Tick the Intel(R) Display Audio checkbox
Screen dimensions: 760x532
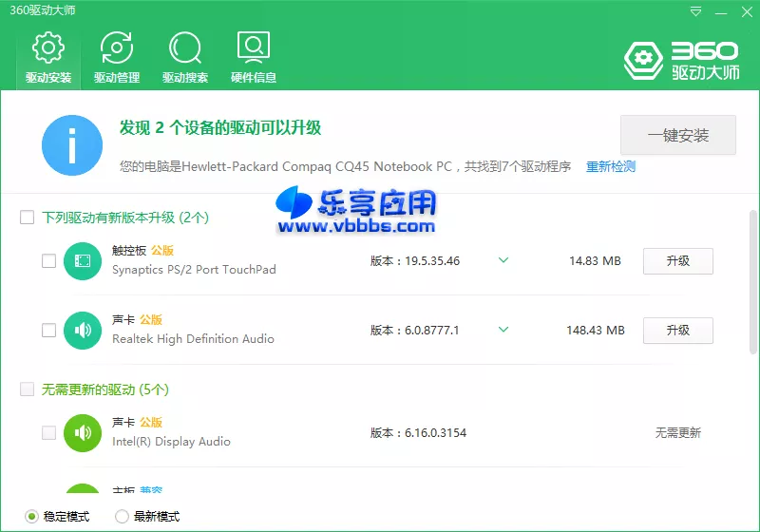point(49,432)
